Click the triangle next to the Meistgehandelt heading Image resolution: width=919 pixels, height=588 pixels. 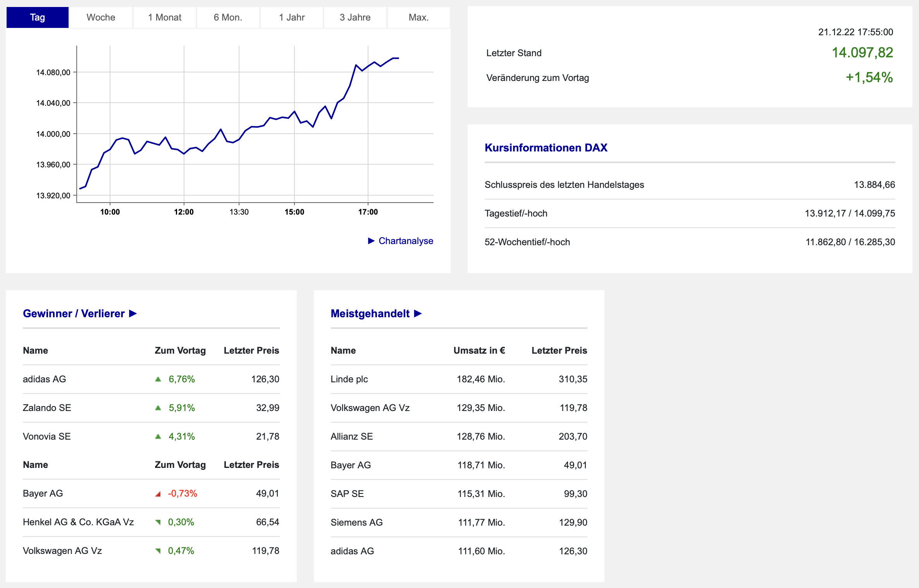(418, 313)
